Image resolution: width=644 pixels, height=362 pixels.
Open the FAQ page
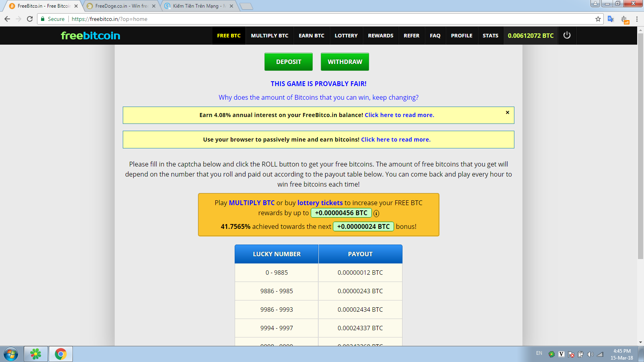click(x=435, y=35)
